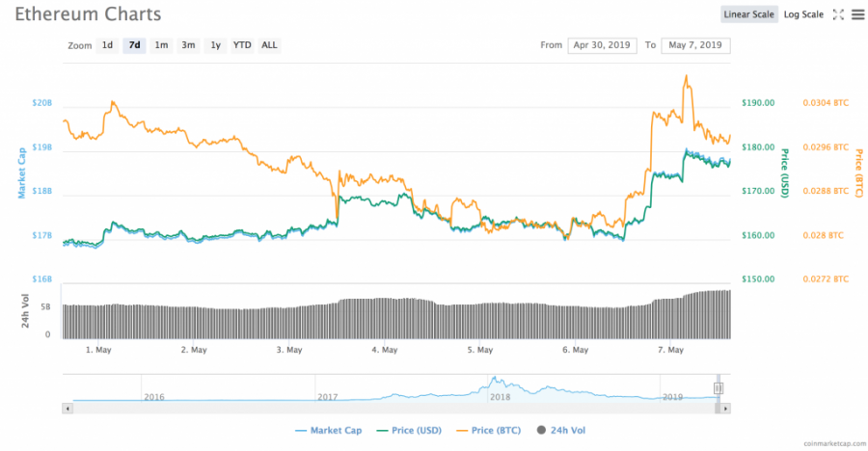
Task: Click the navigator left scroll arrow
Action: [68, 409]
